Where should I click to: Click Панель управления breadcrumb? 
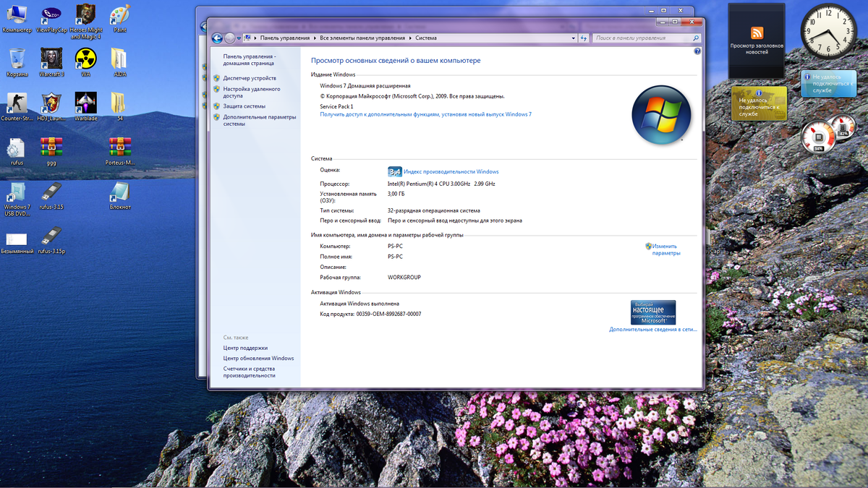(x=285, y=38)
